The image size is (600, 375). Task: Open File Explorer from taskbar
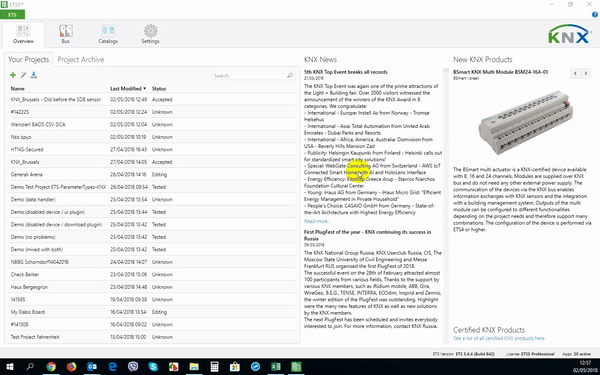[194, 367]
